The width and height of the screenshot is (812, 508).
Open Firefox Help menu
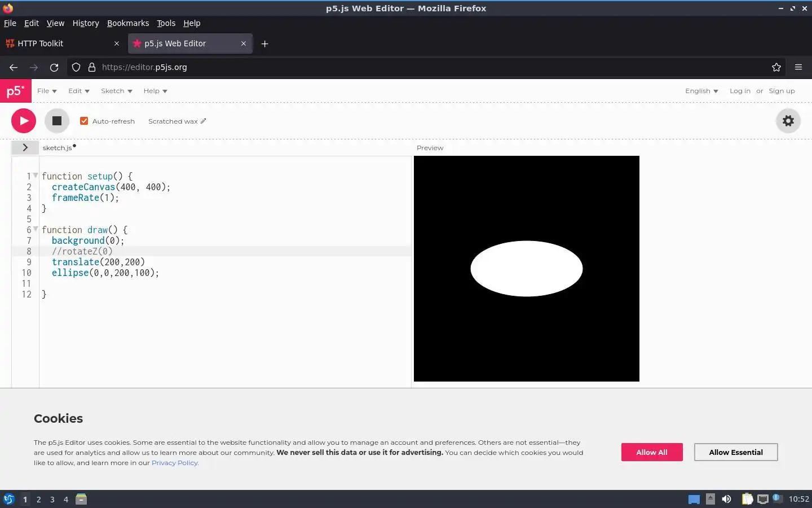(x=192, y=23)
